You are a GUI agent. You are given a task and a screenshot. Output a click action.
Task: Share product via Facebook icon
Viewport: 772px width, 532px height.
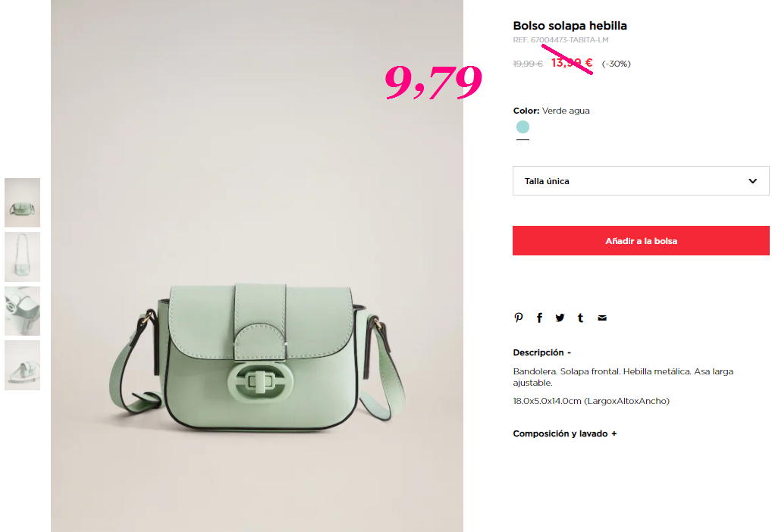540,318
